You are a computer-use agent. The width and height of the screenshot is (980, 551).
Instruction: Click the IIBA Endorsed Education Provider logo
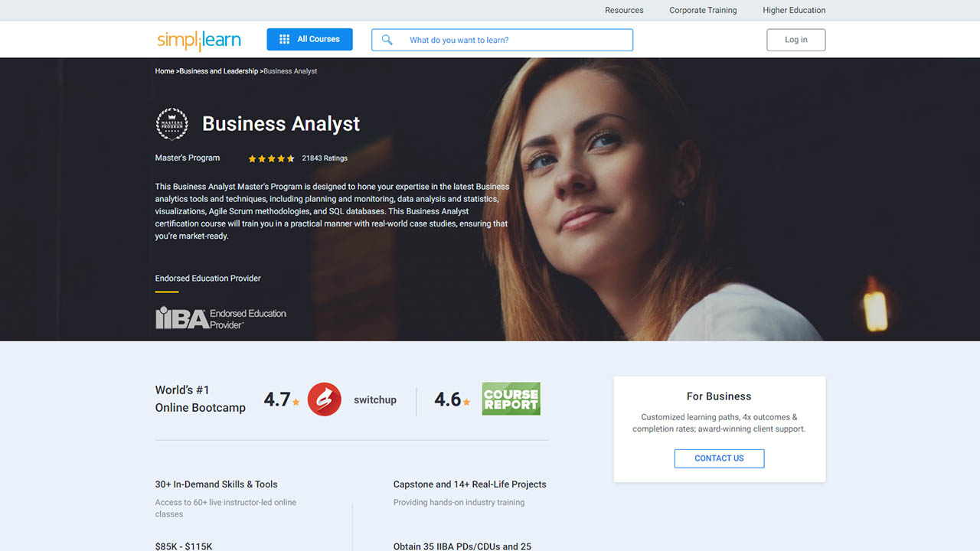pos(220,318)
